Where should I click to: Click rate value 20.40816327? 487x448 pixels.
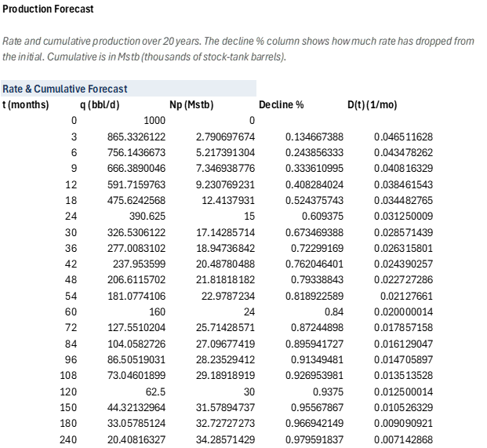(136, 439)
